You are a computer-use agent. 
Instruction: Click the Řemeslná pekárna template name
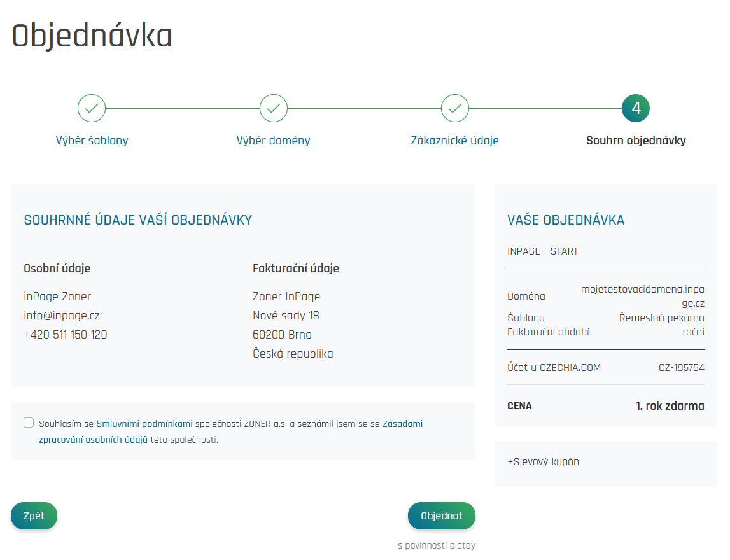point(661,318)
